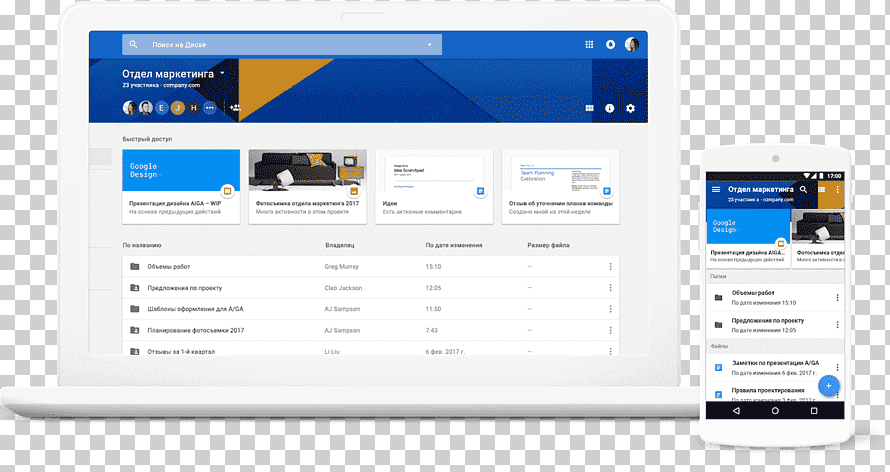Viewport: 890px width, 472px height.
Task: Show team drive info details icon
Action: click(610, 108)
